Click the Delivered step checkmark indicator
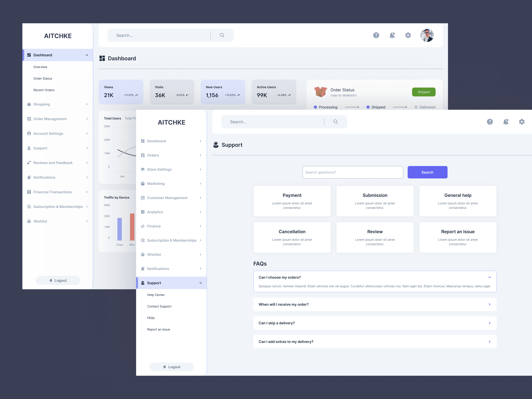This screenshot has width=532, height=399. [416, 107]
